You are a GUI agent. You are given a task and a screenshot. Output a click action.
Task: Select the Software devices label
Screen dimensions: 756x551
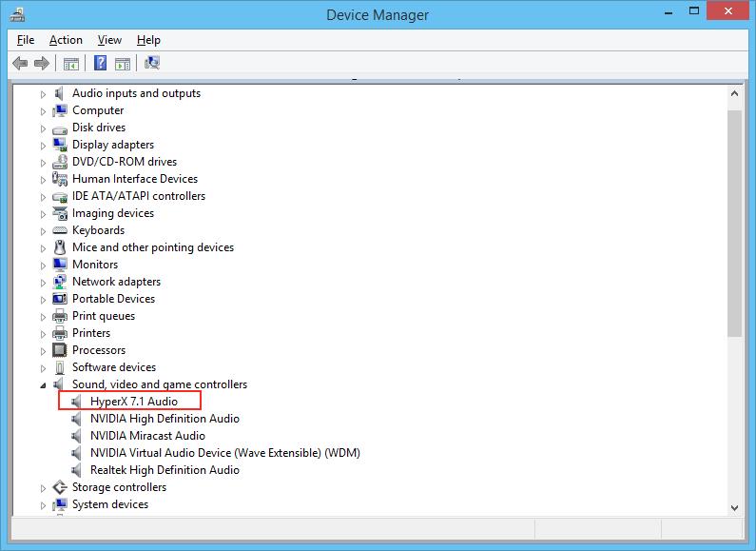coord(114,367)
